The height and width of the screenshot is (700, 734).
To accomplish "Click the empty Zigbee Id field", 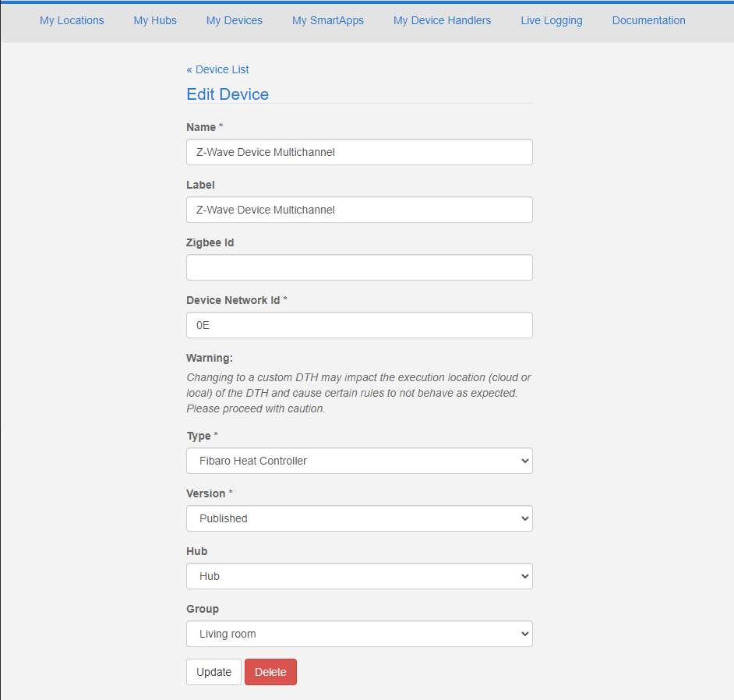I will point(359,267).
